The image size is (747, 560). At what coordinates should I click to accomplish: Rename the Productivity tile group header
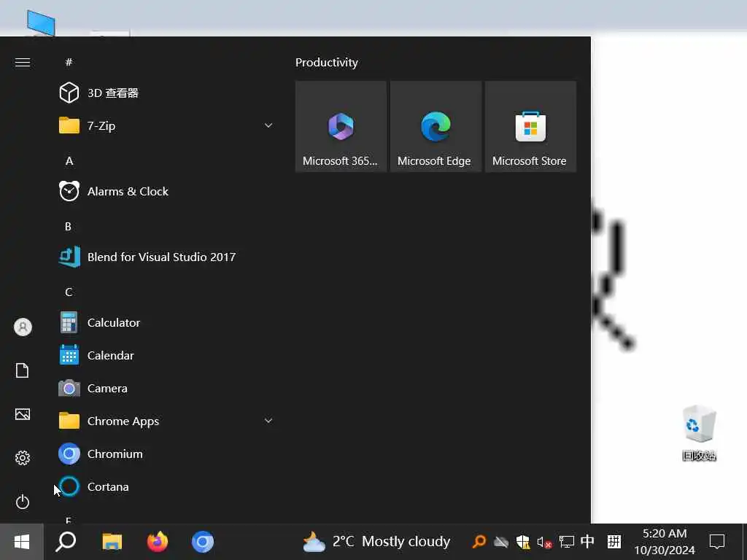(326, 63)
